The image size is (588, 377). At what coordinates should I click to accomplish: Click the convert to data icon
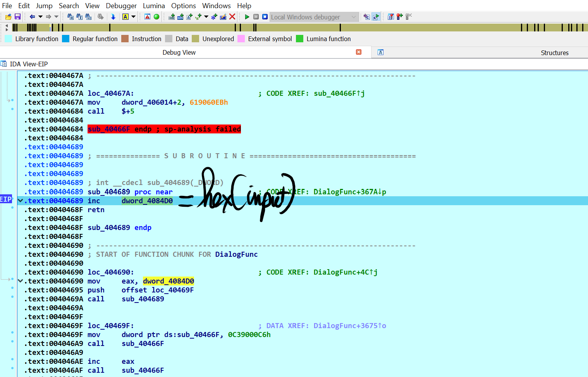181,17
